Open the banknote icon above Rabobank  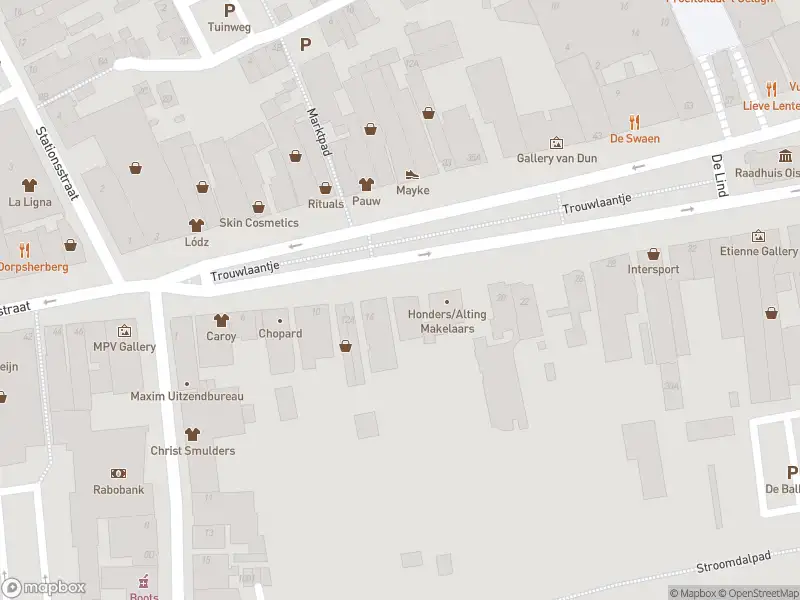pyautogui.click(x=118, y=473)
